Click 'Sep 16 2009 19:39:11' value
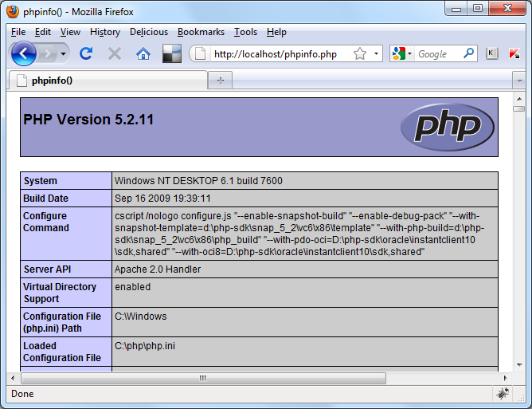 pyautogui.click(x=162, y=199)
